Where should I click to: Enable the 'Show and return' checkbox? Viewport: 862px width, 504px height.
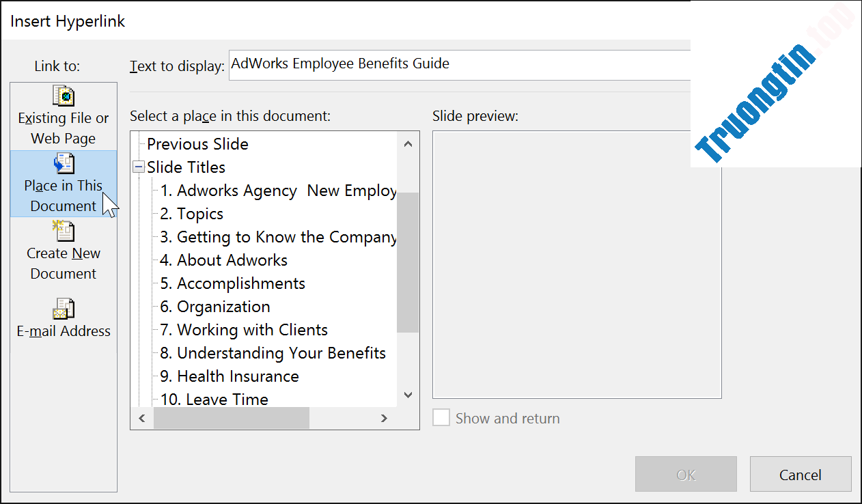(441, 418)
